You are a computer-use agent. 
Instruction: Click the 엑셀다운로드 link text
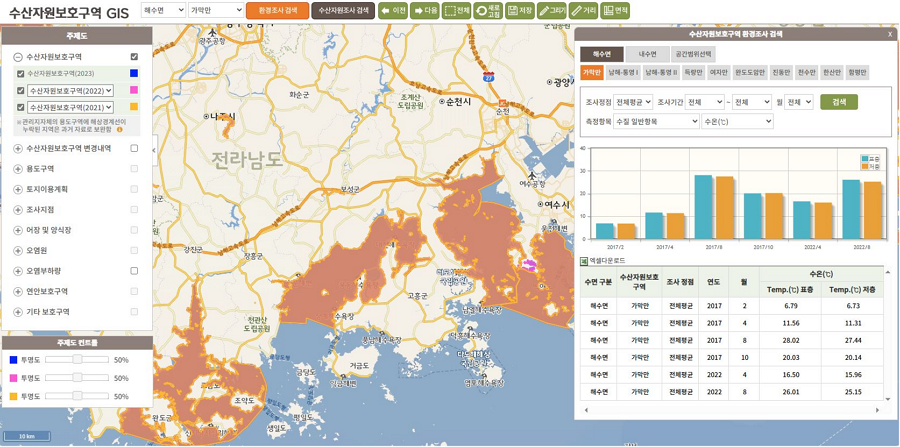coord(607,261)
